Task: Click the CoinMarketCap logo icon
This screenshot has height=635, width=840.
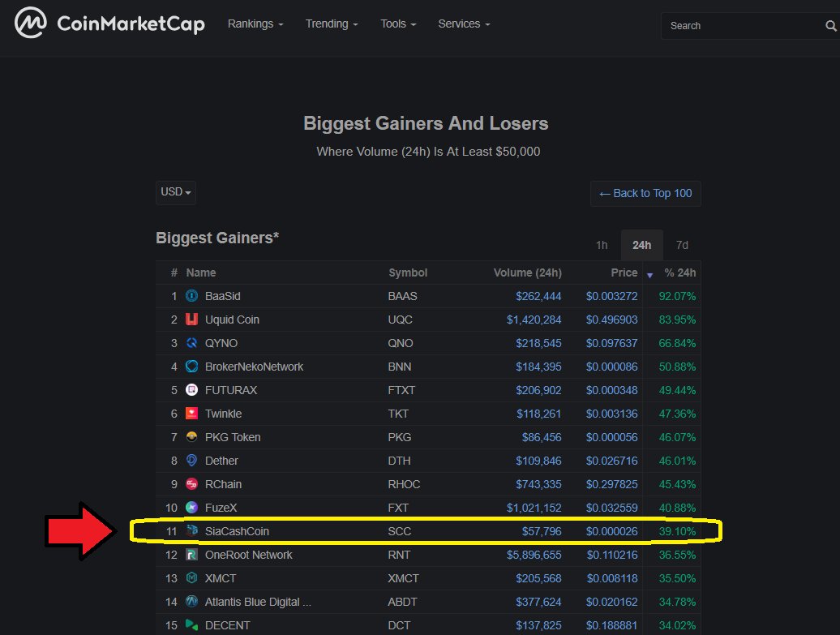Action: (29, 24)
